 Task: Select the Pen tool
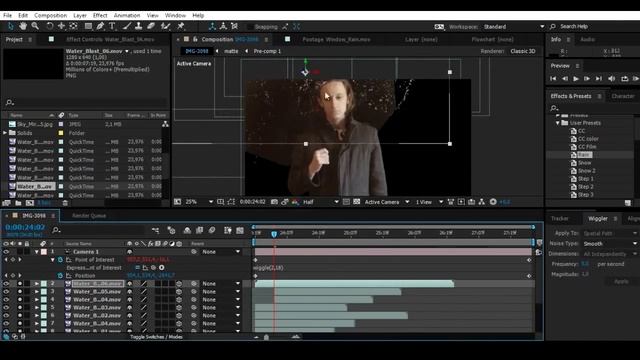(x=100, y=26)
